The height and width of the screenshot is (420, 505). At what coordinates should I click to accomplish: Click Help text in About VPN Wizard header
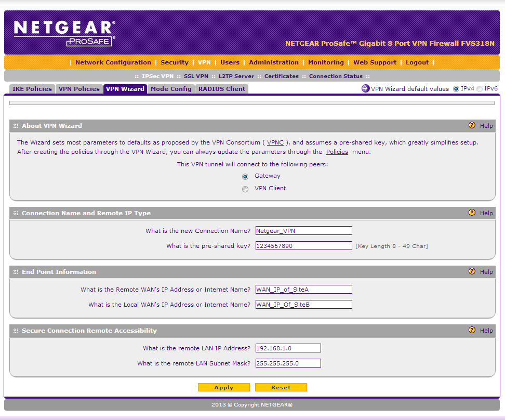coord(486,126)
